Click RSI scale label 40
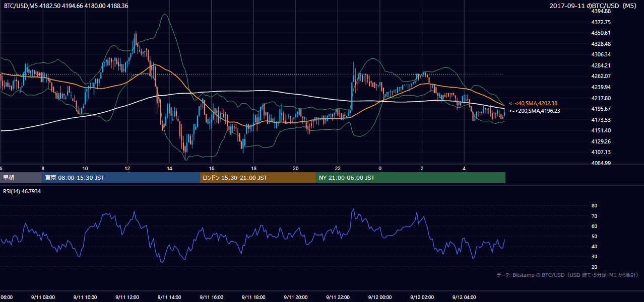 (x=594, y=246)
